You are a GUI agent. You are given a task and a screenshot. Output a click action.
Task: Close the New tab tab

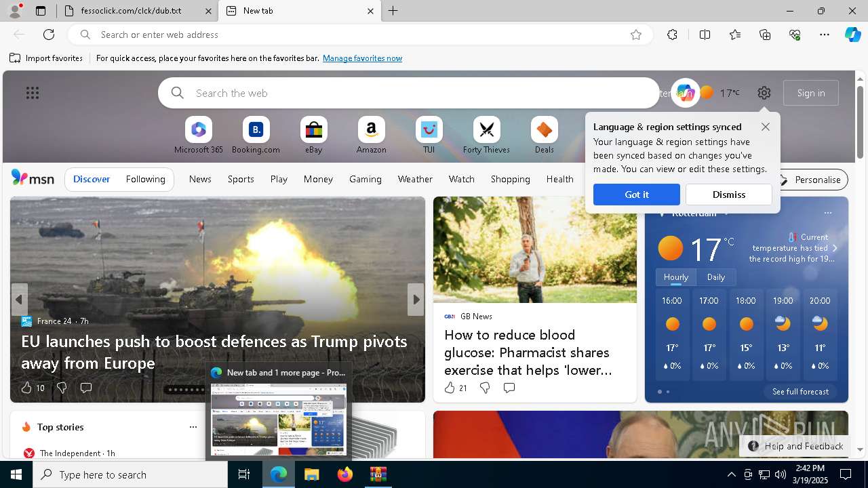click(370, 11)
